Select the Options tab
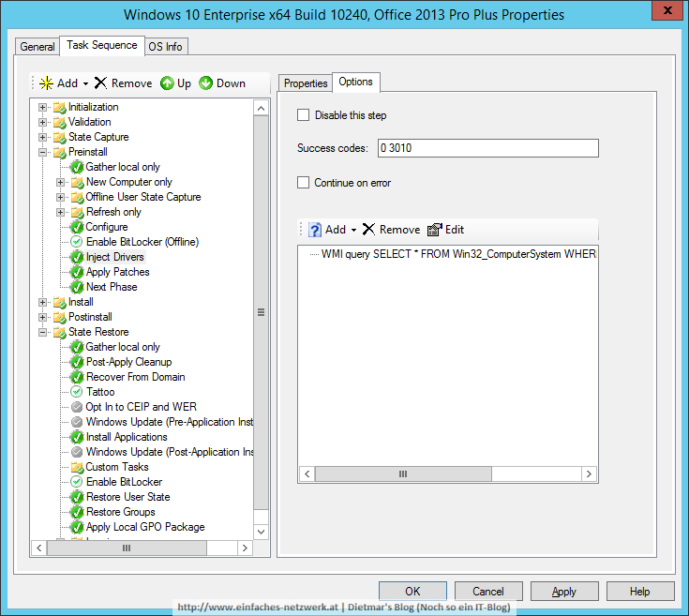 (x=356, y=83)
